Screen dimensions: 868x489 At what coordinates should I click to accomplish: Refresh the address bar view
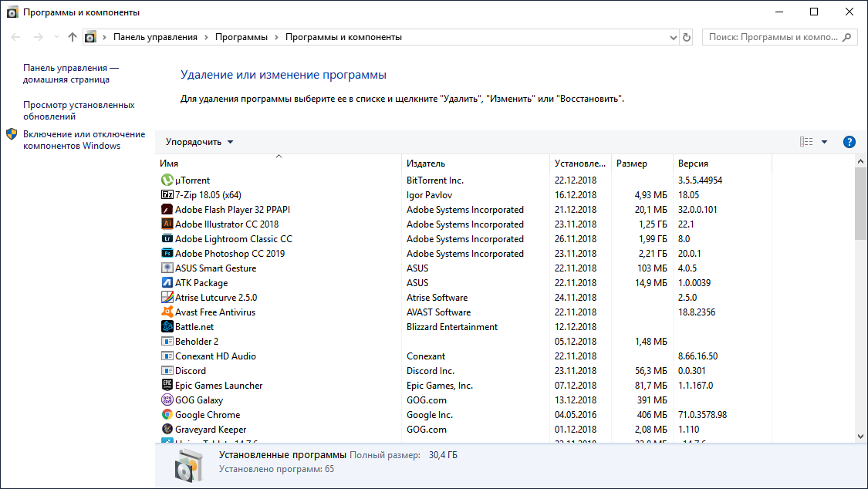tap(687, 37)
